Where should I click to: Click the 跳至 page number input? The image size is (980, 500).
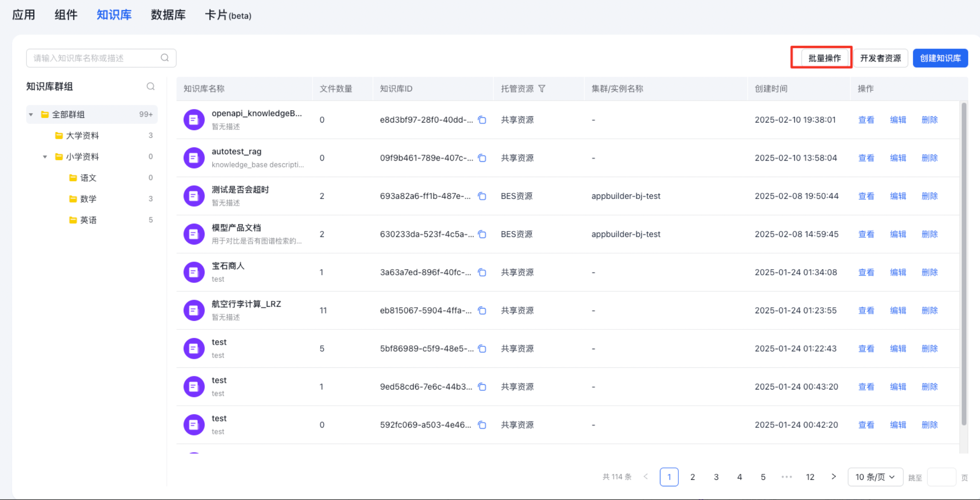point(941,477)
